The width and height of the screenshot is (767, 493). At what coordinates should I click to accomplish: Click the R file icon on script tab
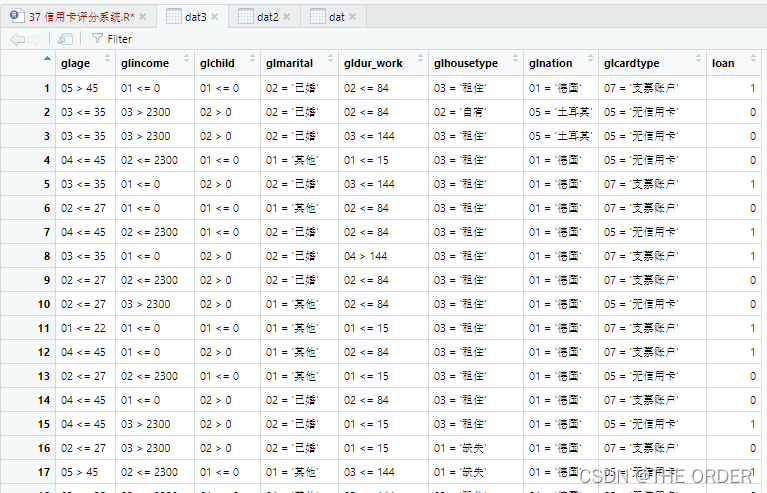(x=17, y=17)
